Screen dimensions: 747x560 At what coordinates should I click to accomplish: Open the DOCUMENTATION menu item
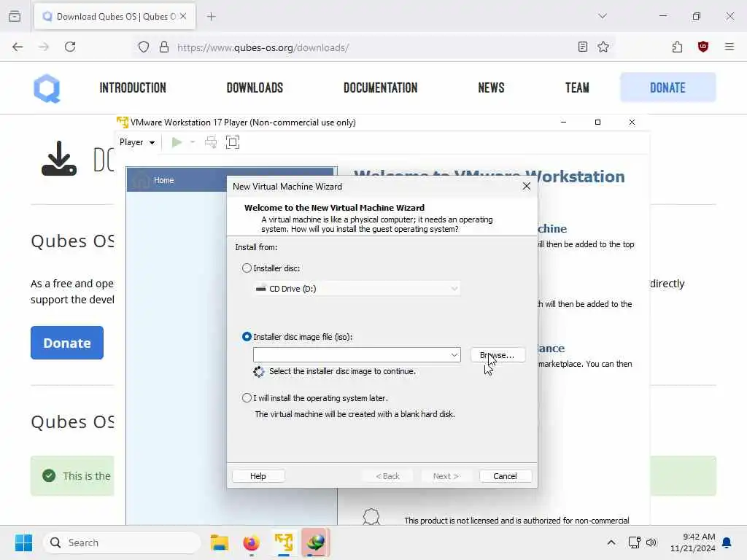380,87
